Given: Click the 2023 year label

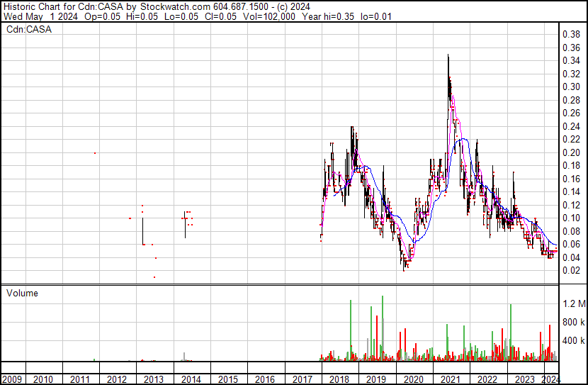Looking at the screenshot, I should point(524,379).
